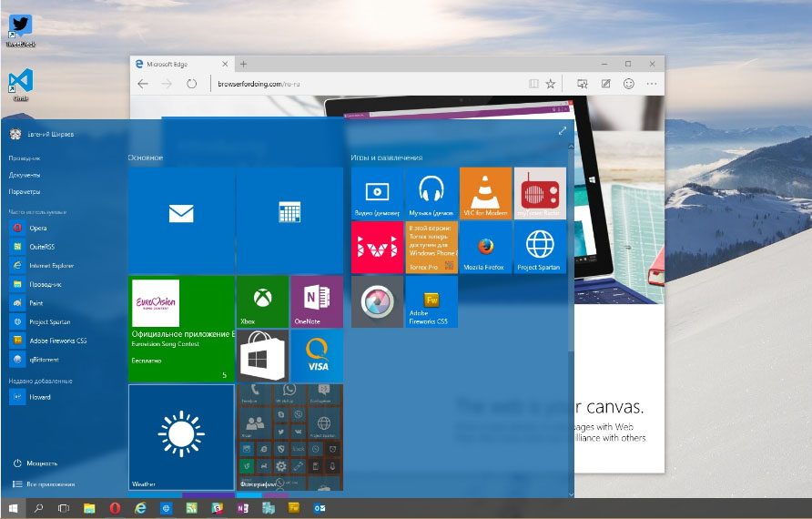The image size is (812, 519).
Task: Open the Settings link in Start menu
Action: (x=25, y=191)
